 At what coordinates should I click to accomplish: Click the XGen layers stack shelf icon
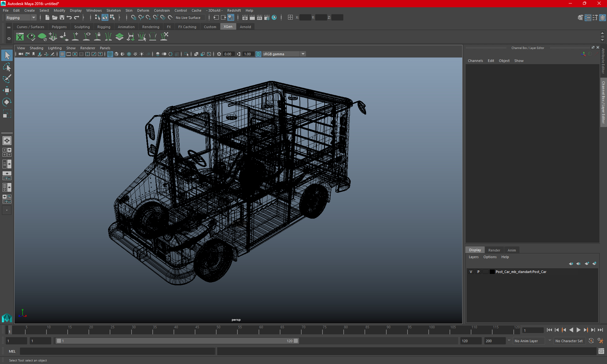point(120,37)
